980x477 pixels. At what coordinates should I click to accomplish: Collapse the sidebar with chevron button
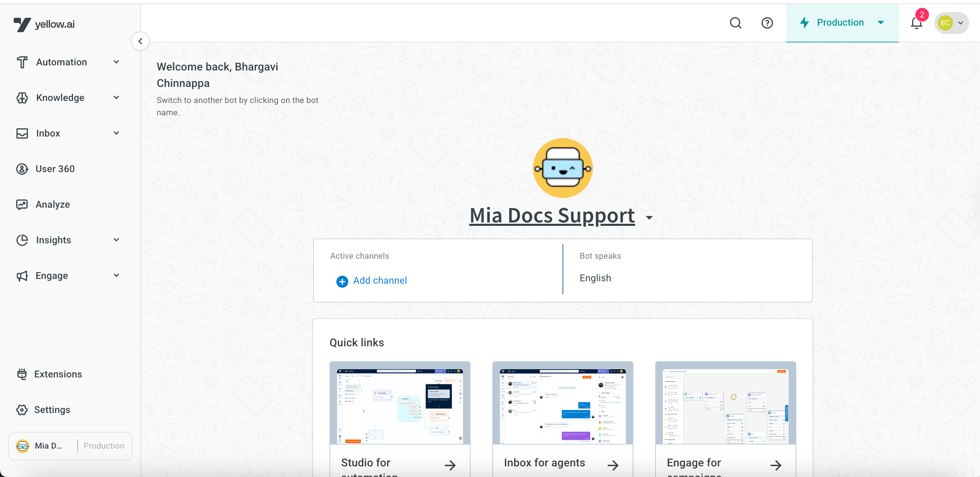pos(140,41)
